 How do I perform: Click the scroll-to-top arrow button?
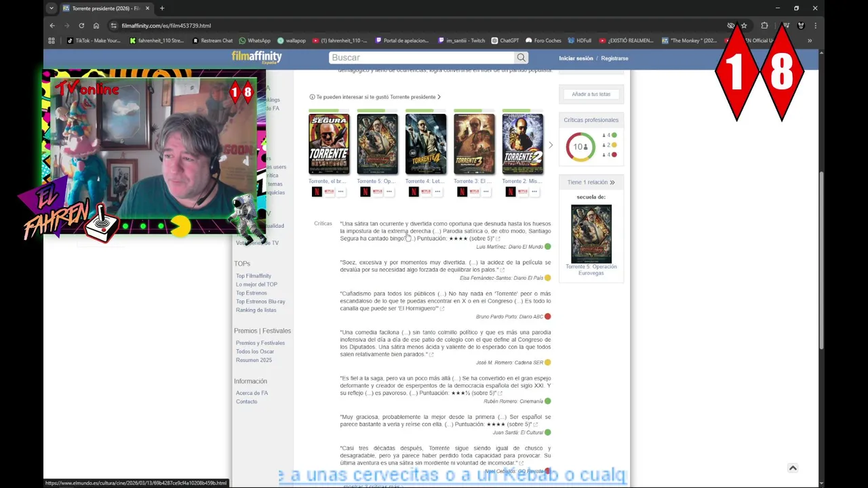[x=793, y=468]
